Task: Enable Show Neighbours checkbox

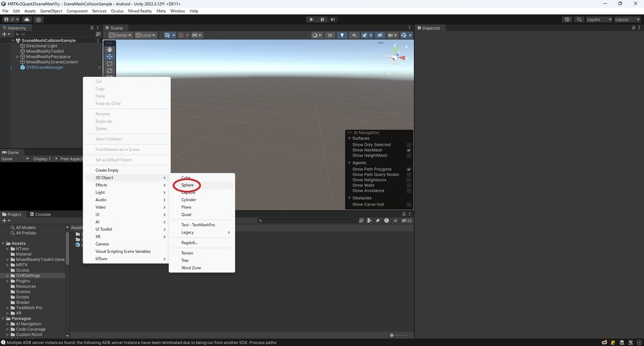Action: point(409,180)
